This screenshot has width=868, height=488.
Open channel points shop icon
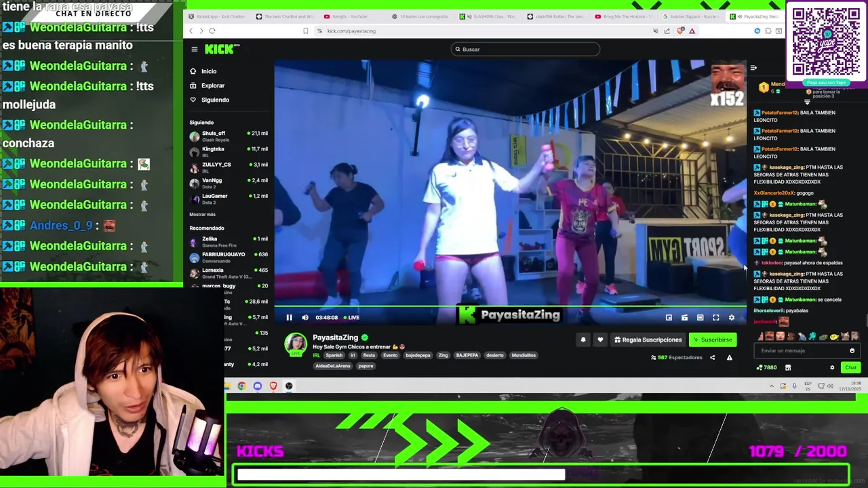788,367
